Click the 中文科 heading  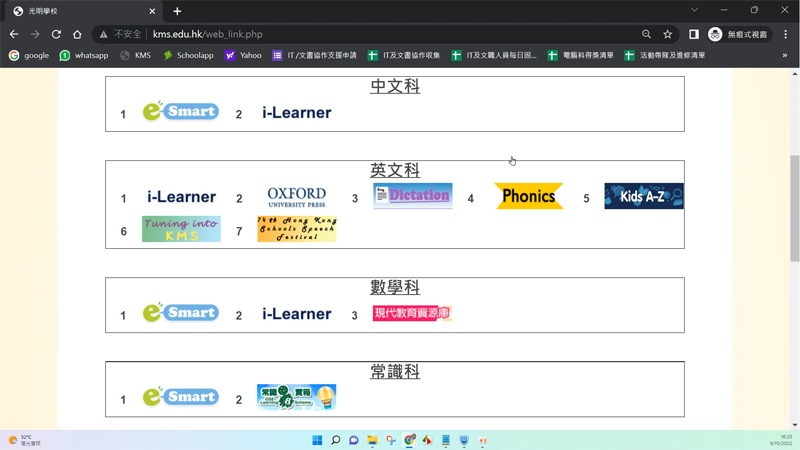pyautogui.click(x=395, y=86)
